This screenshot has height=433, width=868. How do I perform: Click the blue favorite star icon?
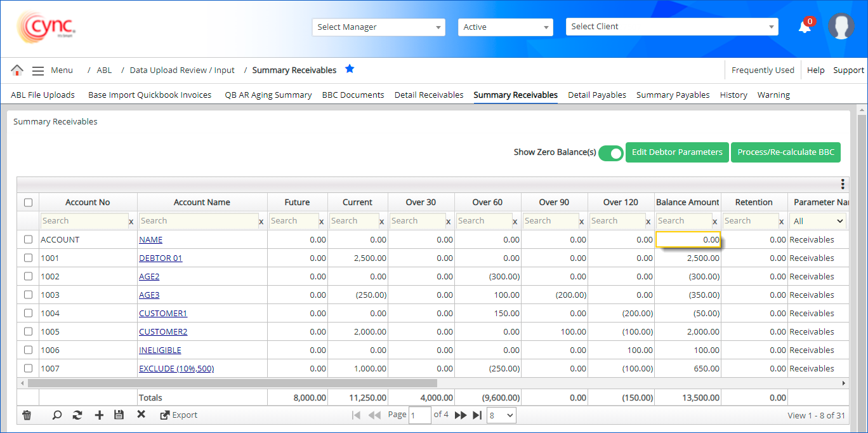pos(350,69)
